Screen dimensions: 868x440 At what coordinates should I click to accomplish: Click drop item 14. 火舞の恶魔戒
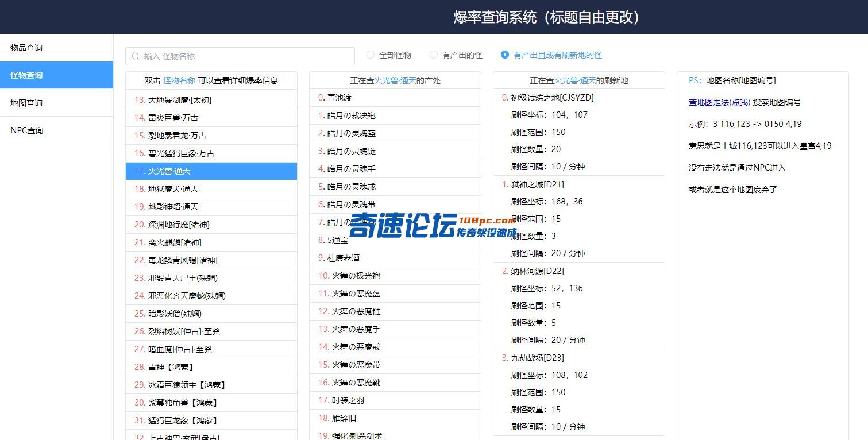[395, 347]
